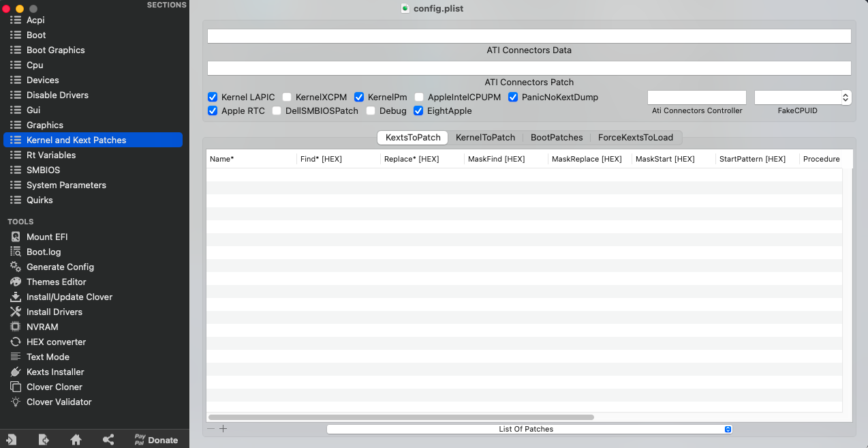Open the Install Drivers wrench icon
This screenshot has height=448, width=868.
pos(15,312)
